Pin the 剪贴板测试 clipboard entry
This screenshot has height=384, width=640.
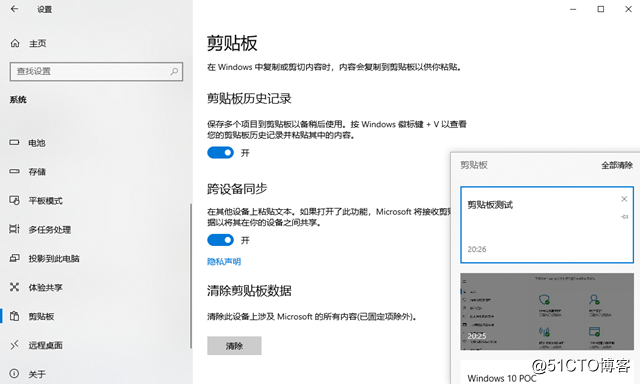coord(624,217)
